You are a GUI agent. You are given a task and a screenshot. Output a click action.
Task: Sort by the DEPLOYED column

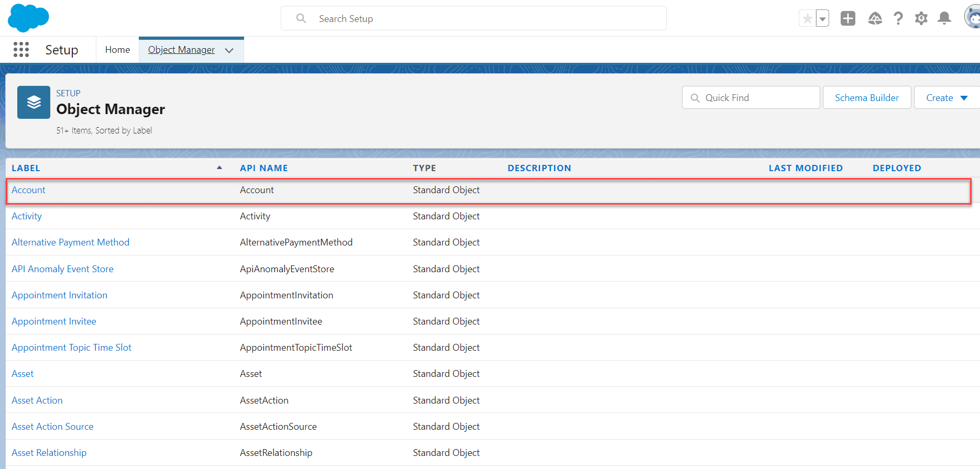(x=897, y=168)
